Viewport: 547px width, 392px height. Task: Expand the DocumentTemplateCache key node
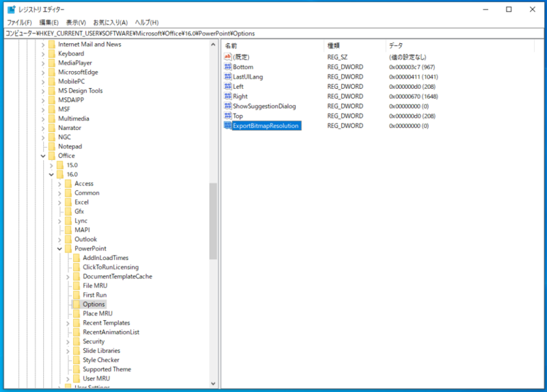[68, 277]
